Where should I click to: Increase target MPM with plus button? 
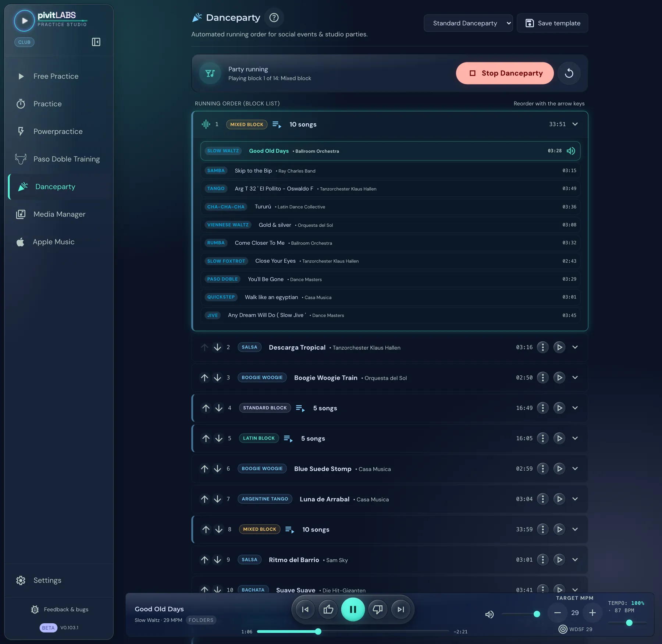(x=592, y=613)
